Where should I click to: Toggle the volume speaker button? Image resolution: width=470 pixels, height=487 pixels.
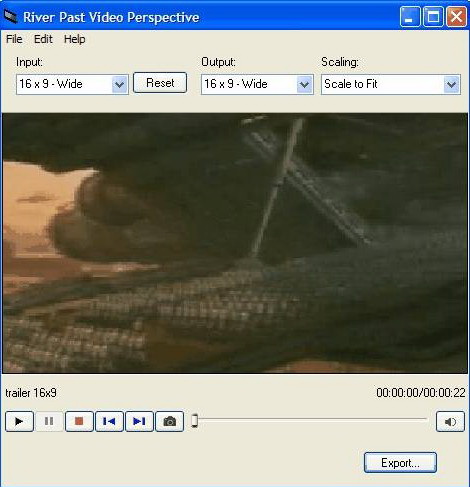[450, 422]
